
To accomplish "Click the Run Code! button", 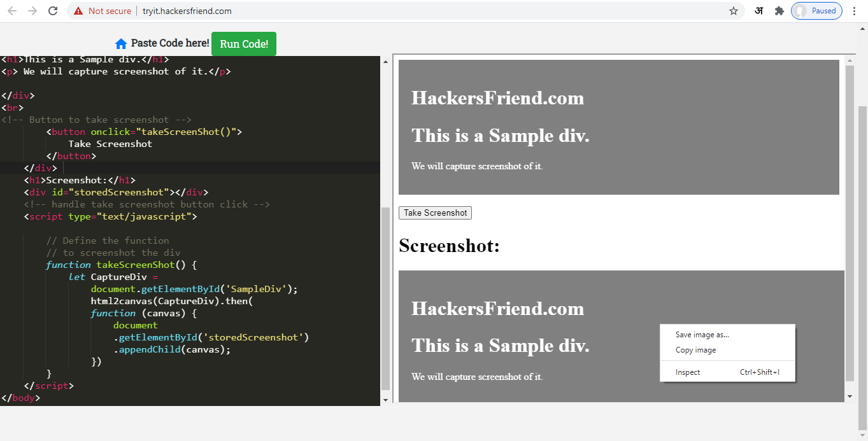I will click(x=244, y=44).
